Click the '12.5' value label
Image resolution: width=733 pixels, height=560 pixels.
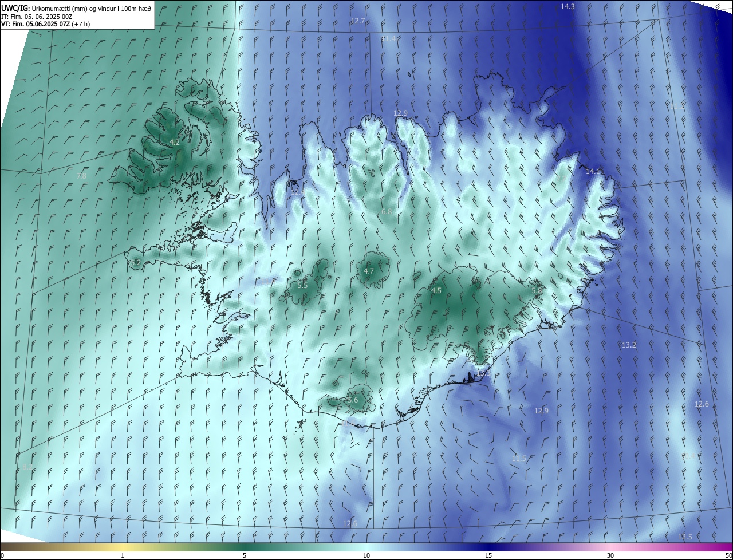(x=685, y=537)
